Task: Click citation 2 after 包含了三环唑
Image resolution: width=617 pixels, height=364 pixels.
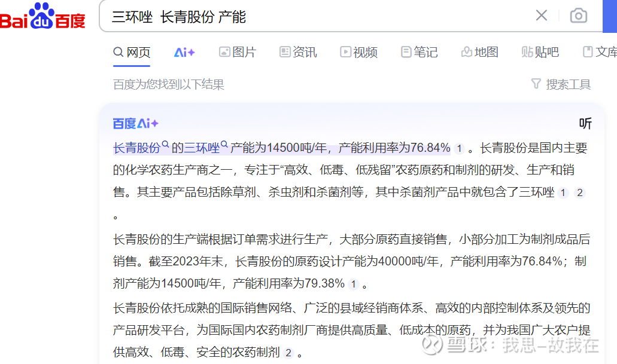Action: point(580,192)
